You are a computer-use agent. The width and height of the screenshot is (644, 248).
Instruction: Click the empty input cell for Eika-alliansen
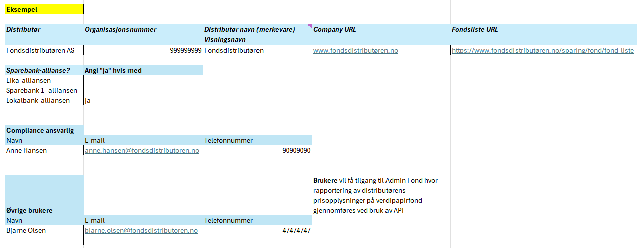pyautogui.click(x=144, y=80)
